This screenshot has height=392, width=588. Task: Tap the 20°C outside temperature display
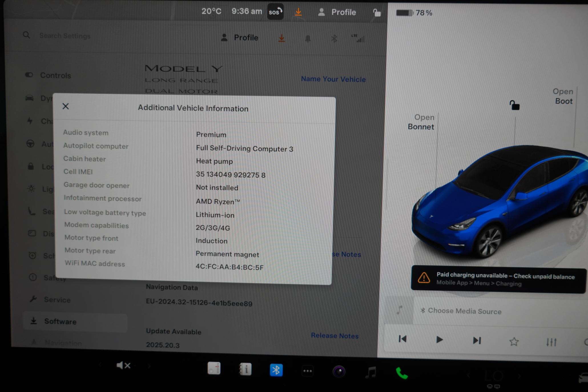click(211, 11)
